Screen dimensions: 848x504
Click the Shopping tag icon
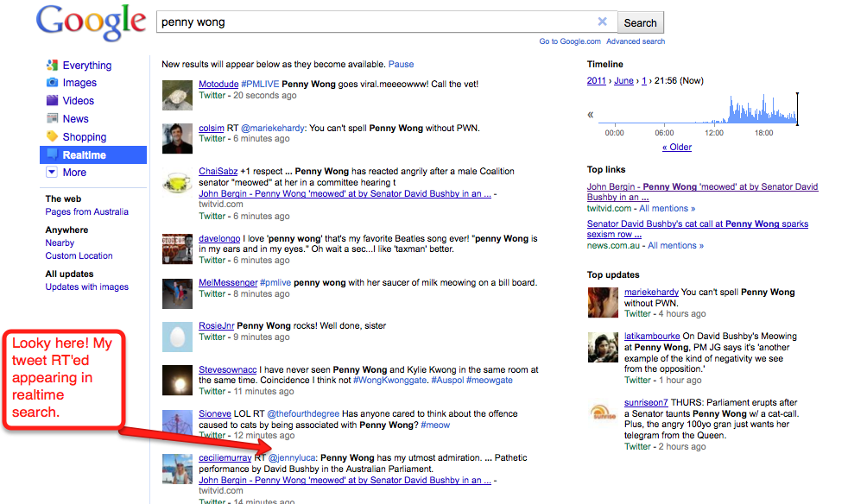[52, 137]
